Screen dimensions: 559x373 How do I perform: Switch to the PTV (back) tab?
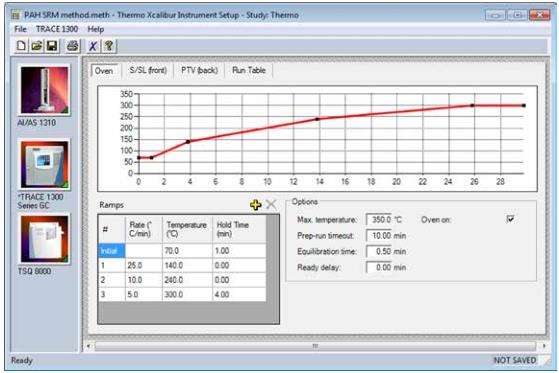[x=199, y=71]
